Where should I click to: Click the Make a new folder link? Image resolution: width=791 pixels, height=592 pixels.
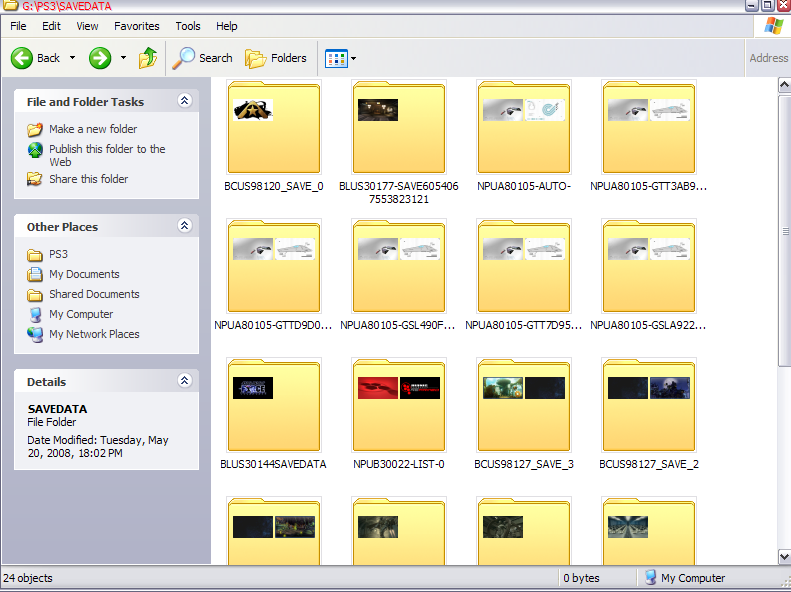pos(93,129)
